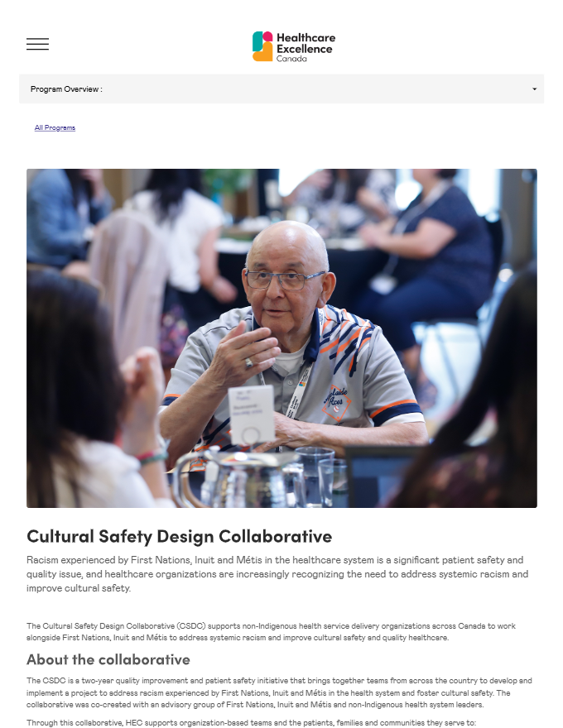The image size is (563, 728).
Task: Click the man's eyeglasses in the photo
Action: 283,279
